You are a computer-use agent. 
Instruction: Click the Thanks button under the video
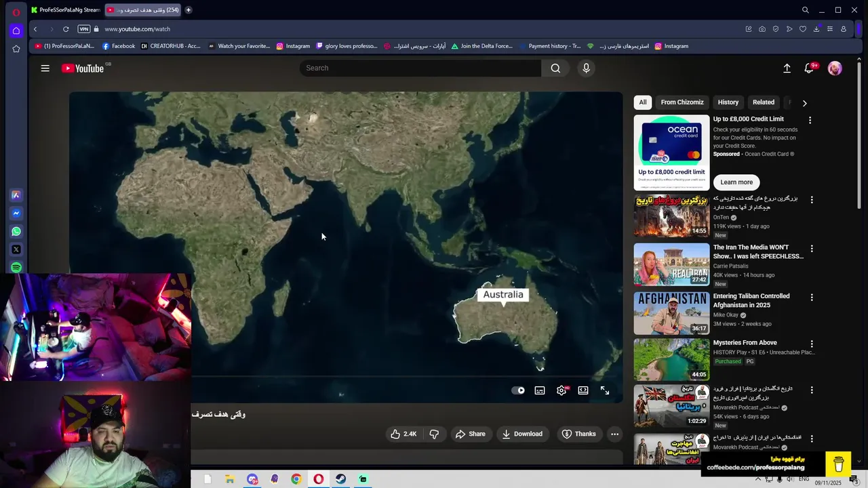578,434
